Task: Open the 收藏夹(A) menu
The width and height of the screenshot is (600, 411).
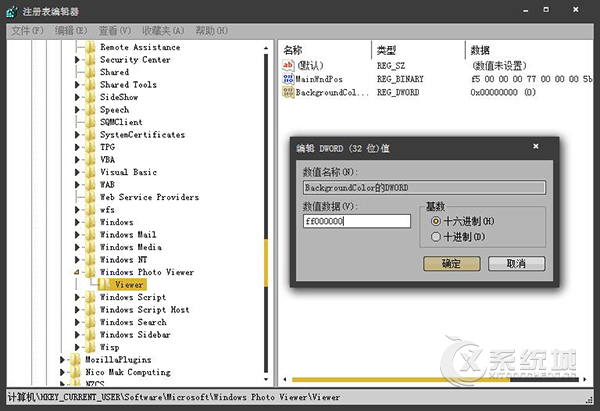Action: click(163, 31)
